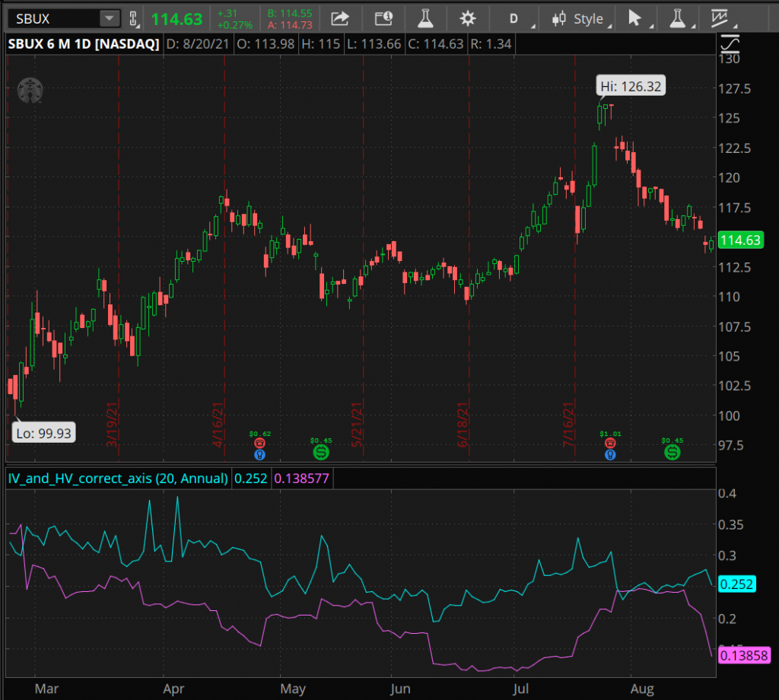
Task: Click the July earnings phone icon under $1.01
Action: (611, 443)
